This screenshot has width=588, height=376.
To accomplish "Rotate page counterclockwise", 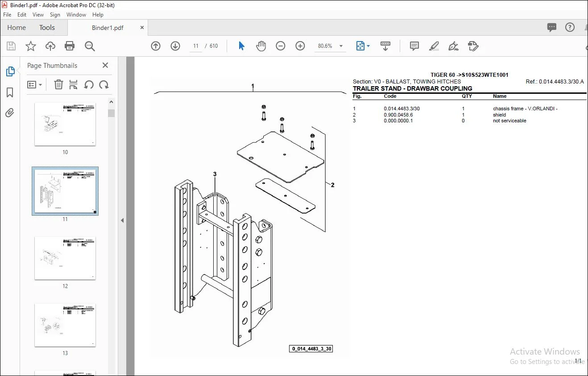I will point(89,85).
